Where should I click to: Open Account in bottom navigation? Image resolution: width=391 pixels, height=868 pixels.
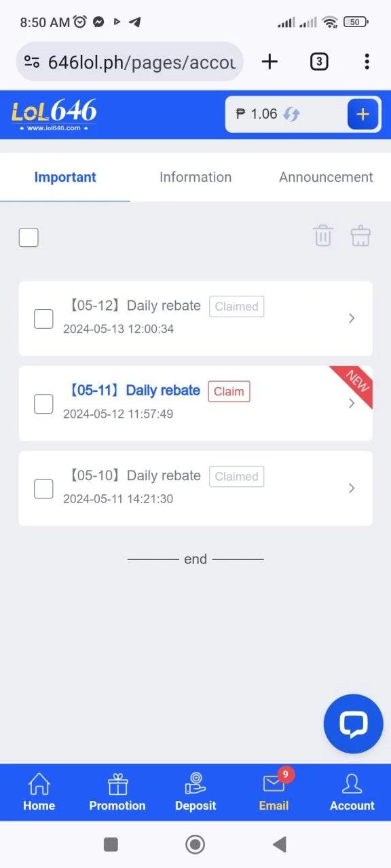coord(352,792)
